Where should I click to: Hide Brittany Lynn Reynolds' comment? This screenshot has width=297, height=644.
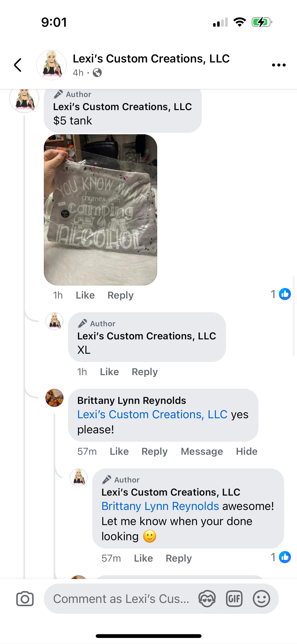click(247, 452)
